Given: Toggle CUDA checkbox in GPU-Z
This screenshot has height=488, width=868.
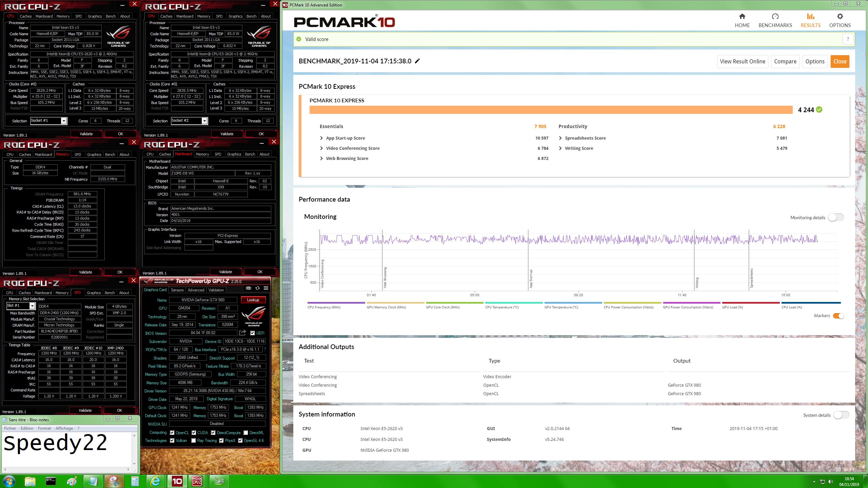Looking at the screenshot, I should (194, 432).
